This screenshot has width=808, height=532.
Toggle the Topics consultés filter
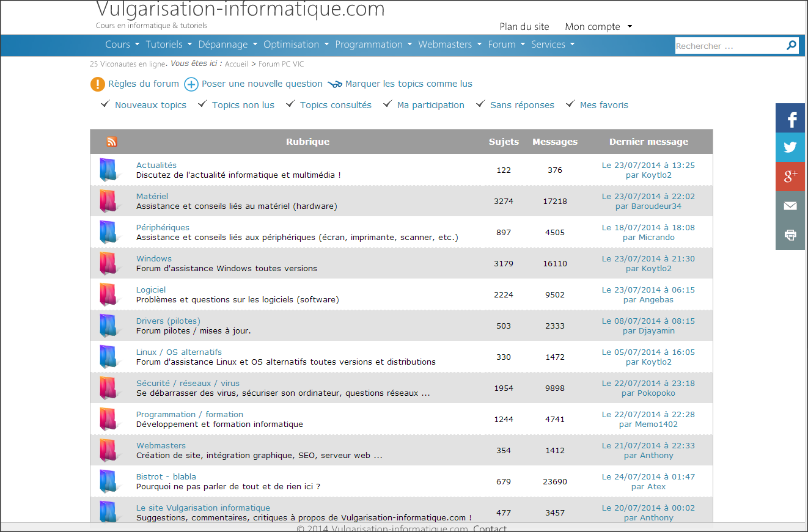tap(336, 105)
